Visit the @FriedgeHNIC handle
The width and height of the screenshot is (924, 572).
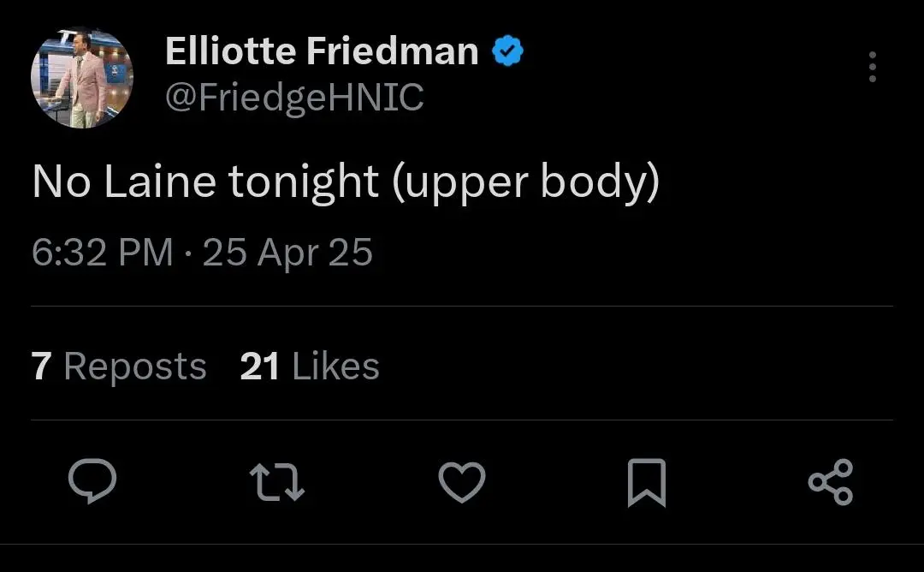click(294, 98)
